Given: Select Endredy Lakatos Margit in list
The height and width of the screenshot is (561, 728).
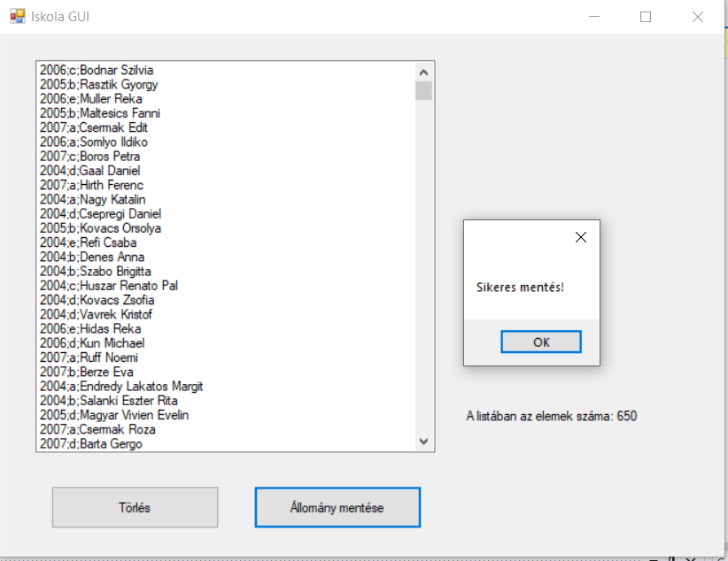Looking at the screenshot, I should point(121,387).
